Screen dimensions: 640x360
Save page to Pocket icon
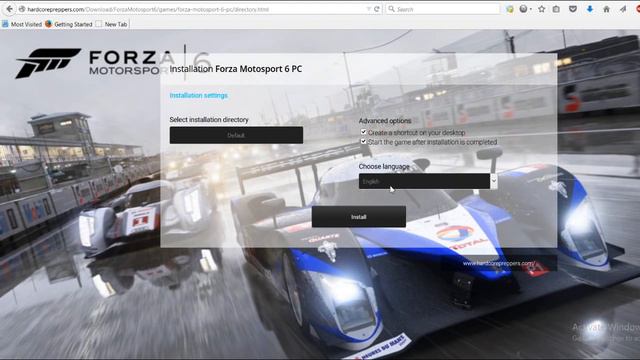tap(573, 9)
